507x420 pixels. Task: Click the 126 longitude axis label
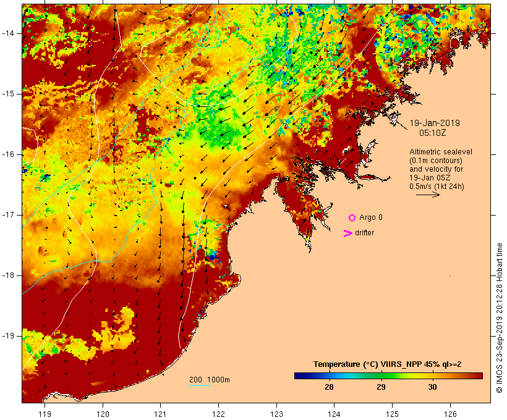(x=450, y=414)
